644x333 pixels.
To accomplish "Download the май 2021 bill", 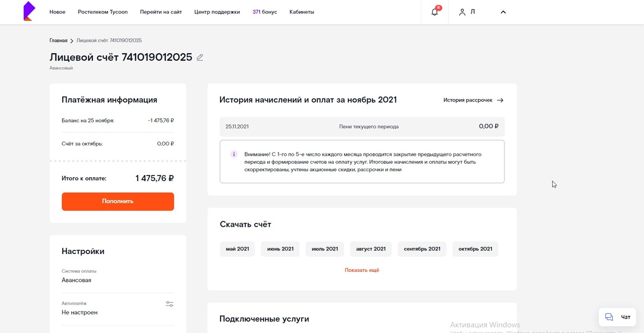I will tap(237, 249).
